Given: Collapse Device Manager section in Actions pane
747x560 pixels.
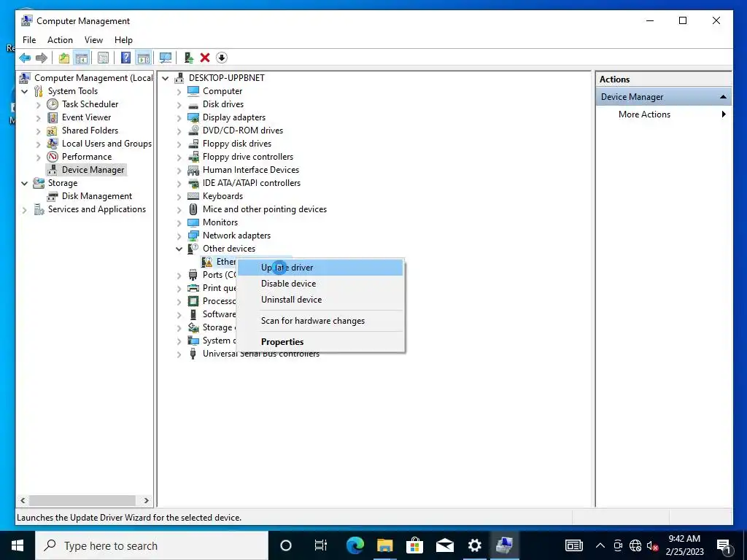Looking at the screenshot, I should coord(723,97).
